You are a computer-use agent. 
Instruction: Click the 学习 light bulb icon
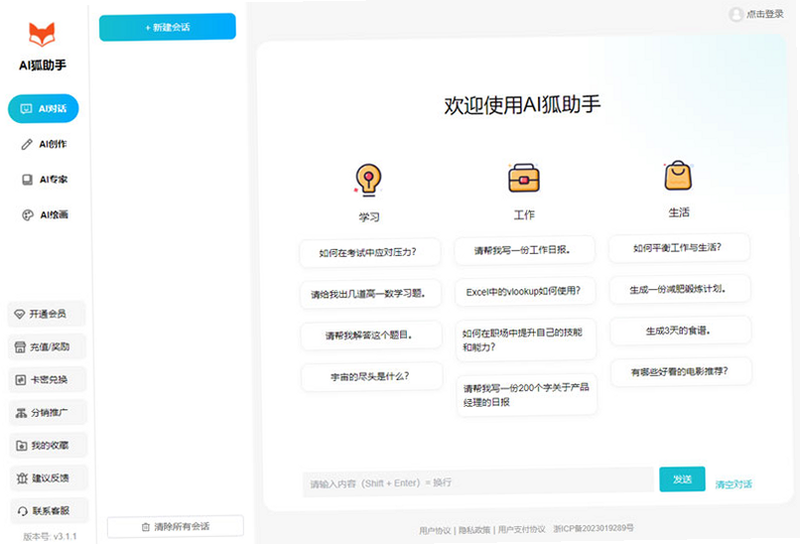click(368, 180)
